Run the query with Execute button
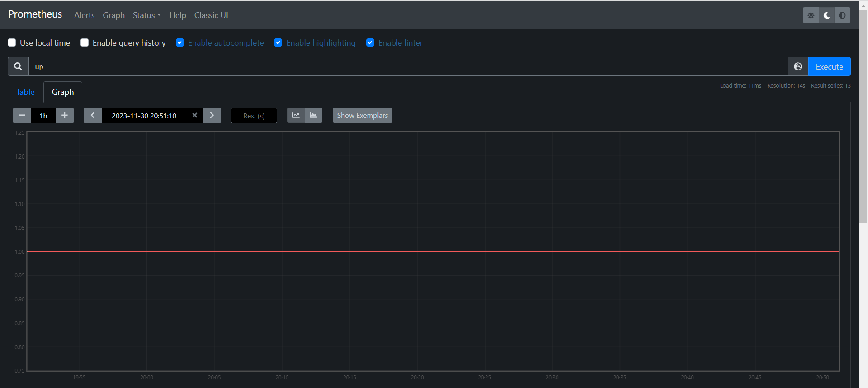Image resolution: width=868 pixels, height=388 pixels. [830, 66]
